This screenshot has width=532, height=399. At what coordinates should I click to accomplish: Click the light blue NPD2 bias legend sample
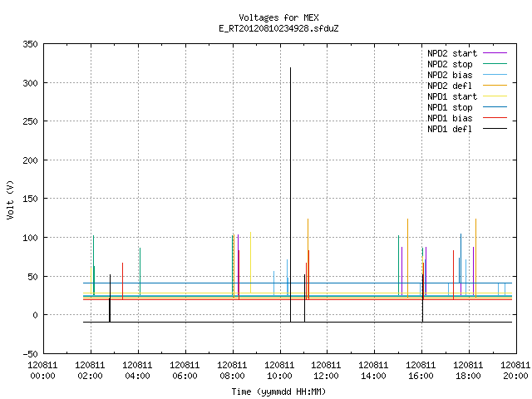click(x=495, y=75)
